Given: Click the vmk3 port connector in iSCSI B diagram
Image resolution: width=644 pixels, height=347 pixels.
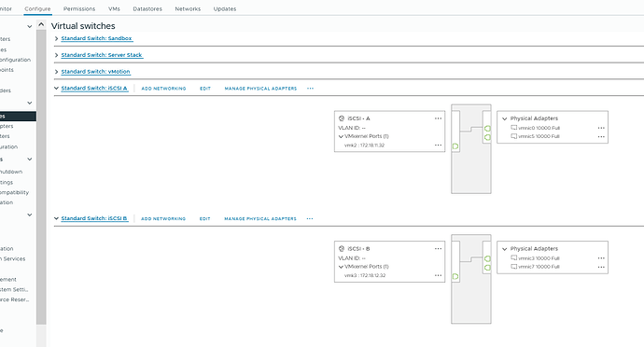Looking at the screenshot, I should point(455,276).
